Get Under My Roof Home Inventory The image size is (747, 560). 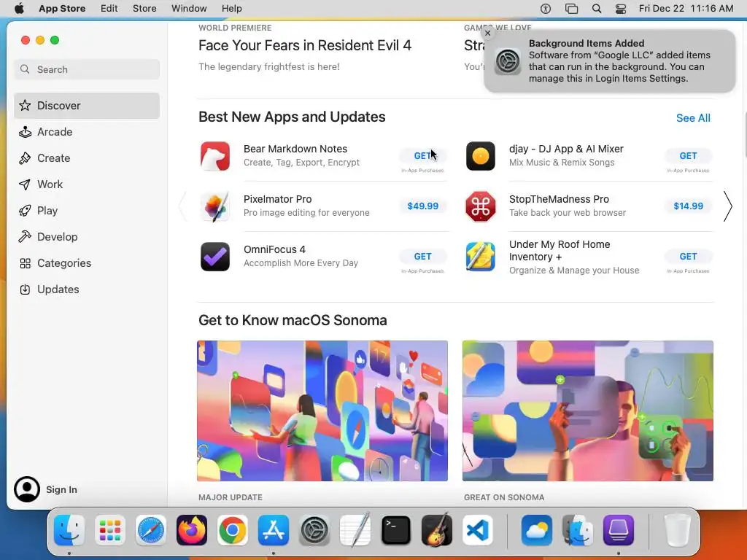pyautogui.click(x=688, y=256)
